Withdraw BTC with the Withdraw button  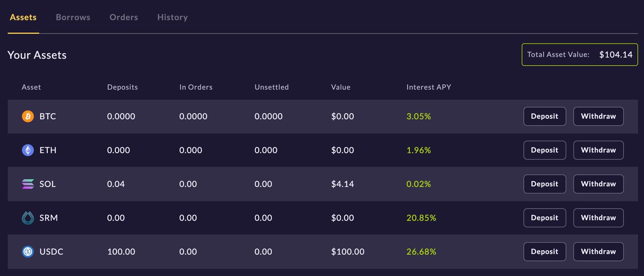(598, 116)
